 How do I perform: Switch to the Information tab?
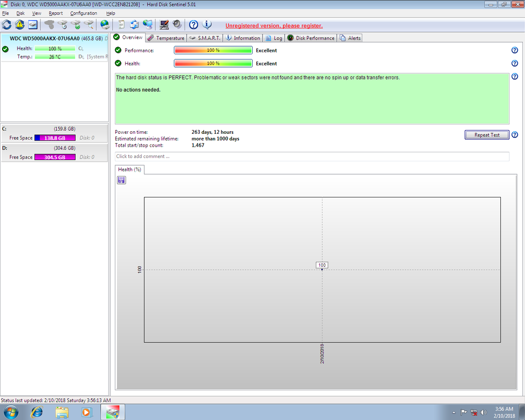tap(243, 38)
